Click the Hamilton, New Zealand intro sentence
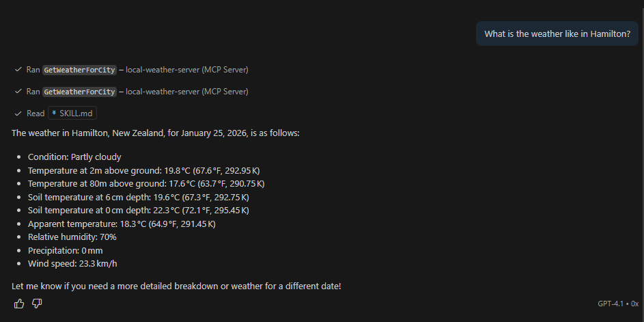Screen dimensions: 644x322 click(x=155, y=133)
